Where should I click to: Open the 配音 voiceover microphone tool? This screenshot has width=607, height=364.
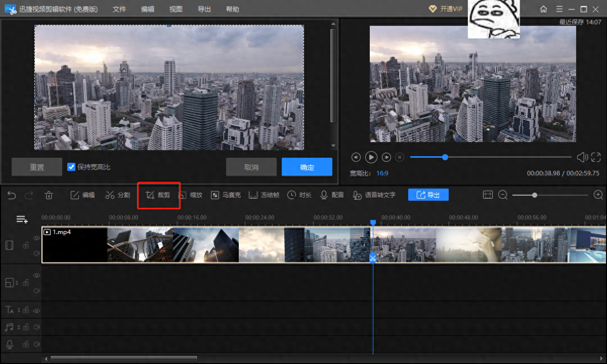click(x=332, y=195)
